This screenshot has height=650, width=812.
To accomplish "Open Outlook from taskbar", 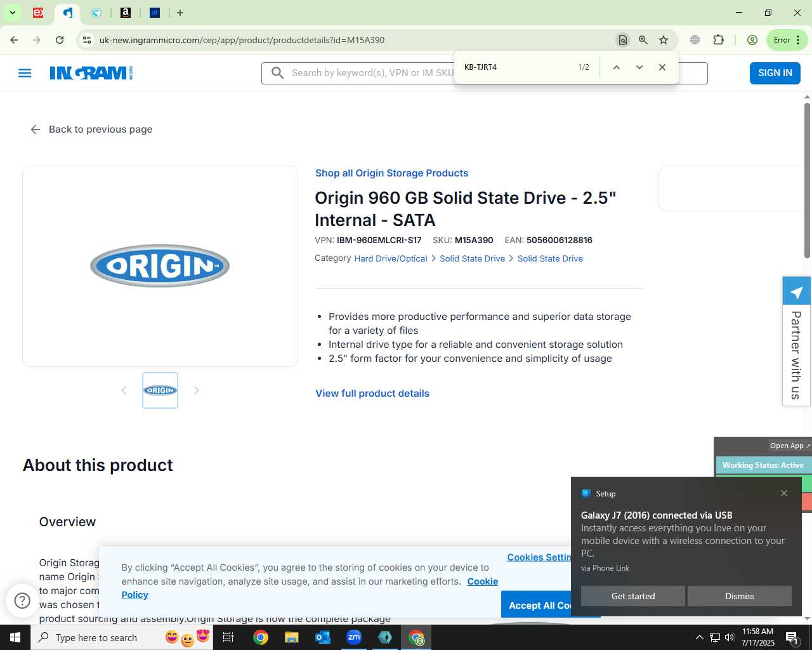I will pos(322,637).
